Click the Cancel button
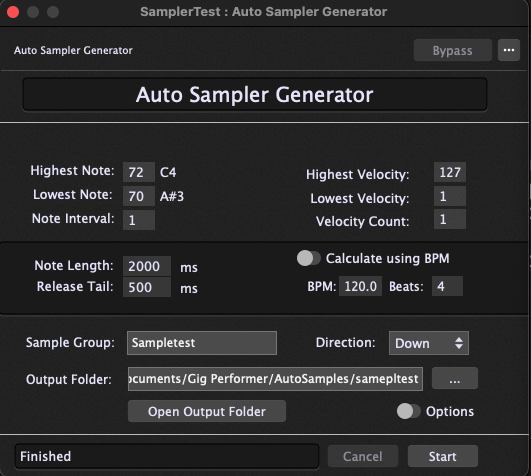The image size is (531, 476). pyautogui.click(x=363, y=456)
